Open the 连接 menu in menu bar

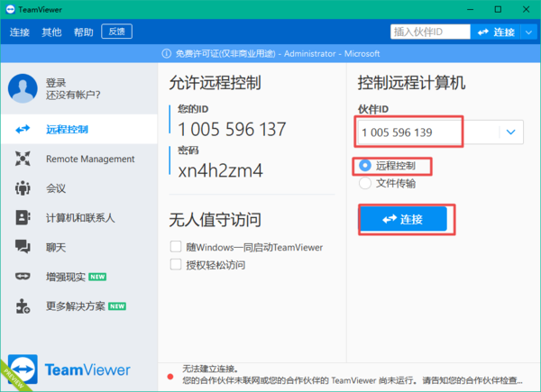[x=20, y=32]
